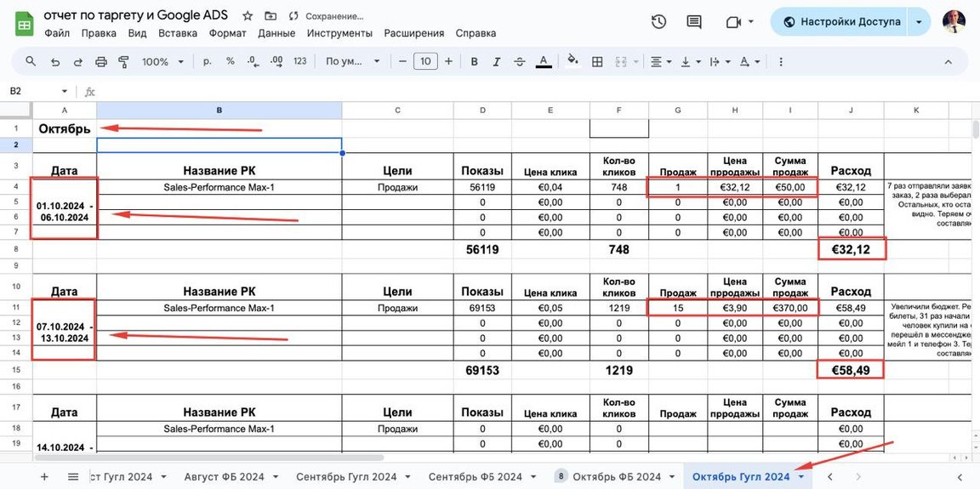Open the zoom 100% dropdown
Image resolution: width=980 pixels, height=489 pixels.
click(162, 61)
